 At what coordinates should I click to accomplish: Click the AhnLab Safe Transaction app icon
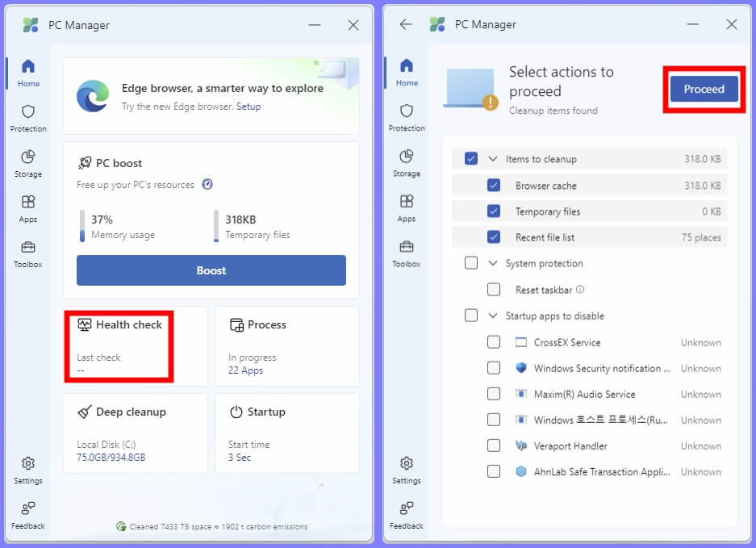pyautogui.click(x=521, y=472)
